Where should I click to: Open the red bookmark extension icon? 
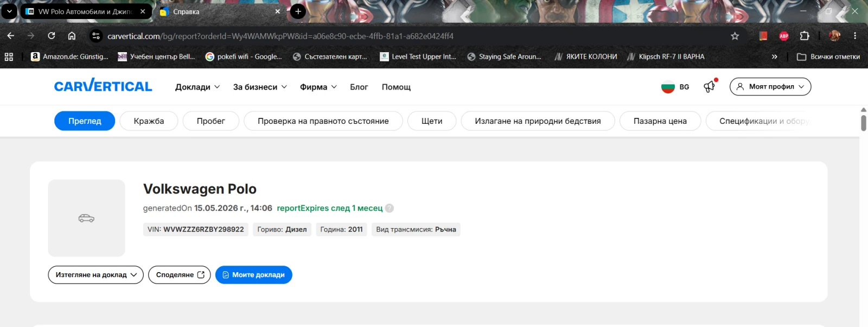click(763, 36)
